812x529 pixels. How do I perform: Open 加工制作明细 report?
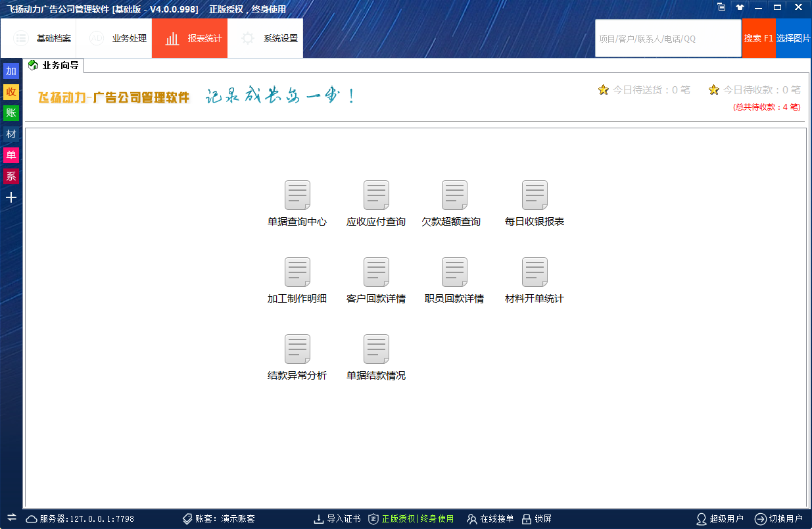pos(297,273)
